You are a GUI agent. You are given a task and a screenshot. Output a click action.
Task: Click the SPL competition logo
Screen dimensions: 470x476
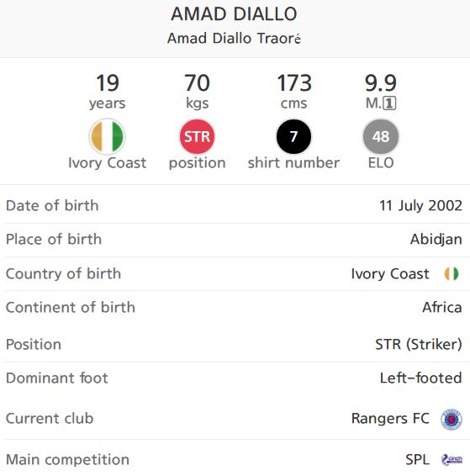tap(452, 460)
